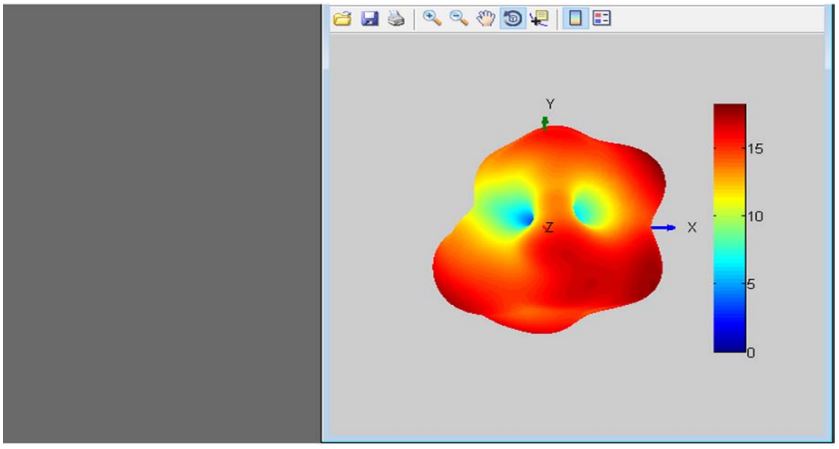
Task: Select the Zoom In magnifier tool
Action: 432,19
